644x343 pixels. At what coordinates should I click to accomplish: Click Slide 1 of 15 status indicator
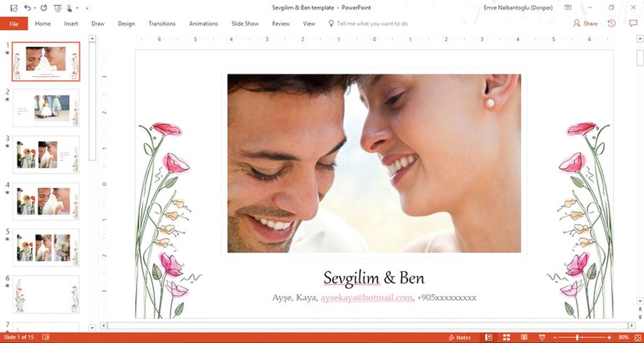tap(19, 337)
